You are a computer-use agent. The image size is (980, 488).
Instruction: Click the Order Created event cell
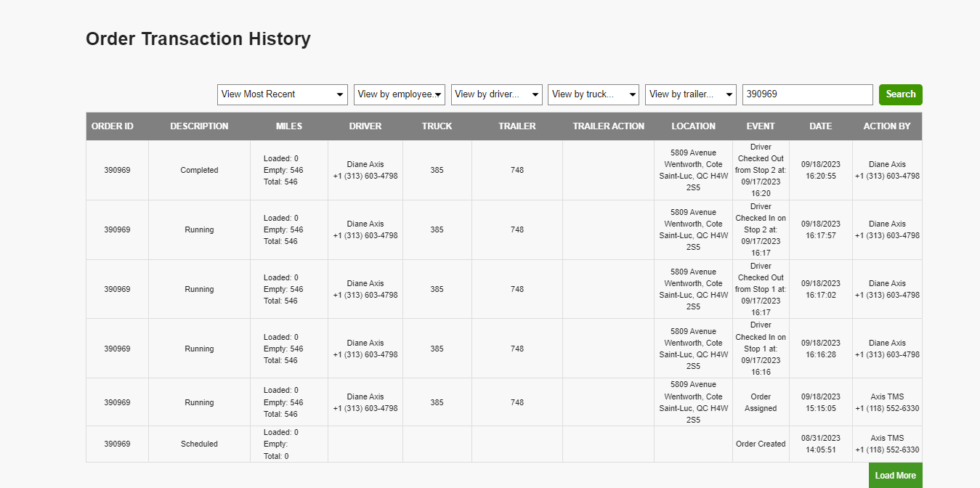click(761, 444)
